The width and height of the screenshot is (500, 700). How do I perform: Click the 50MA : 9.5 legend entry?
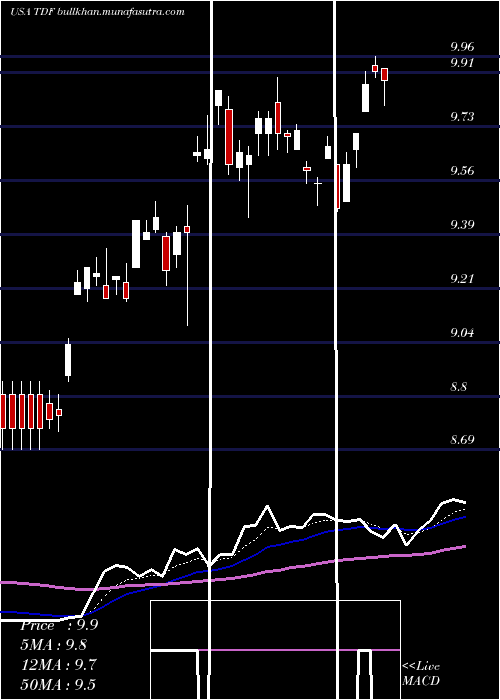pos(58,684)
